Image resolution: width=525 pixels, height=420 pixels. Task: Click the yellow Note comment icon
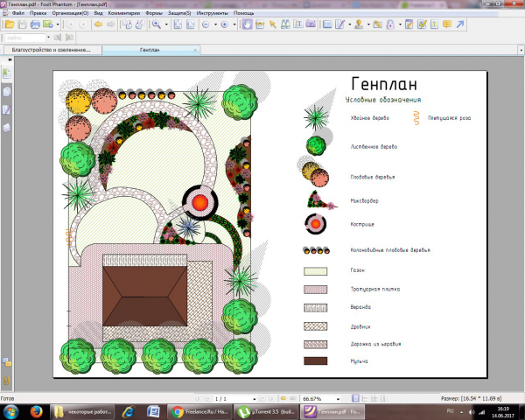point(447,24)
